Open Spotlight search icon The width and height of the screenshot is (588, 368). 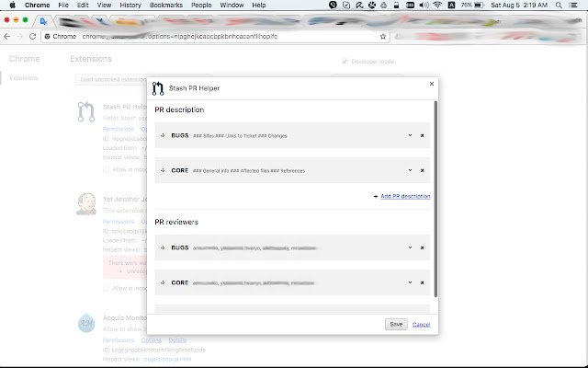pyautogui.click(x=559, y=5)
